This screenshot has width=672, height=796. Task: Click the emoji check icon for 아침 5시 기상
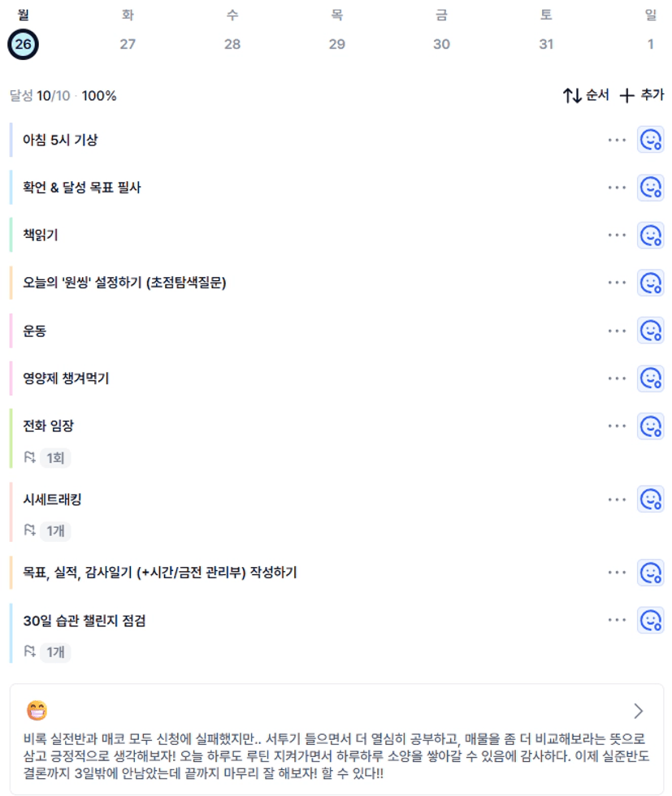(x=650, y=140)
